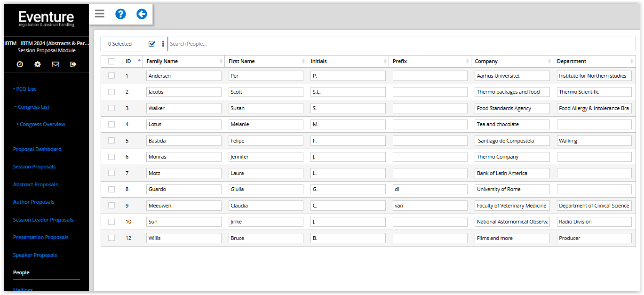Viewport: 644px width, 295px height.
Task: Click the select-all check icon beside 0 Selected
Action: pos(152,44)
